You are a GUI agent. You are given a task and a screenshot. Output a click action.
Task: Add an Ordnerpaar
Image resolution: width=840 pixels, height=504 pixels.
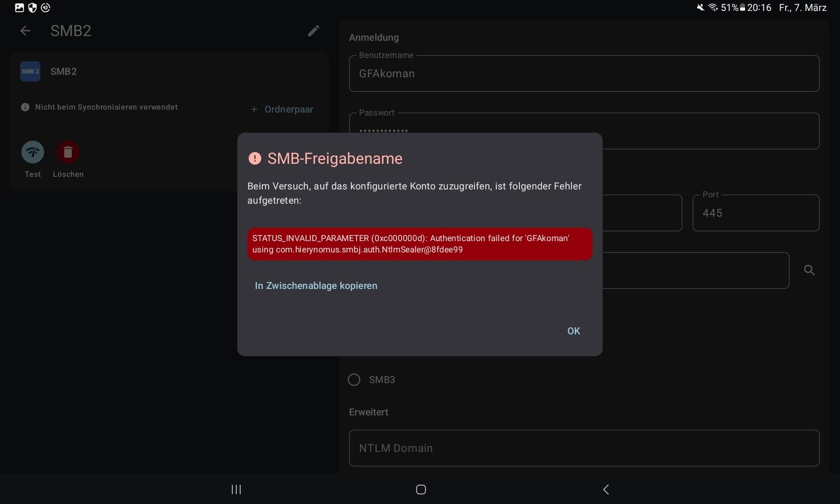(x=282, y=109)
